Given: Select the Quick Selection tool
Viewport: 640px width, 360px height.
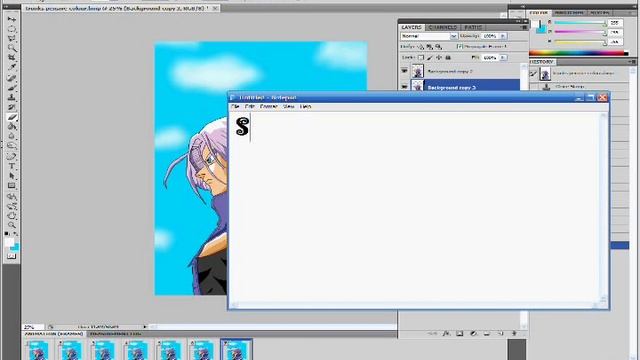Looking at the screenshot, I should [x=12, y=48].
